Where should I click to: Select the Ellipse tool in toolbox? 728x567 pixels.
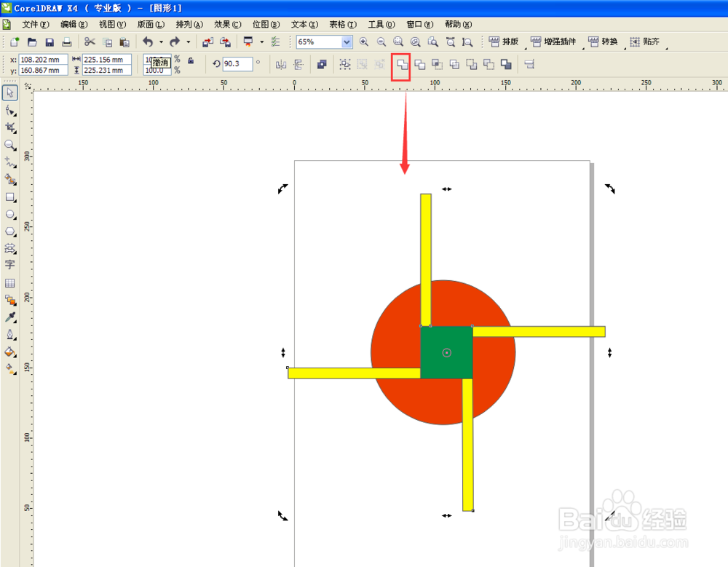9,215
